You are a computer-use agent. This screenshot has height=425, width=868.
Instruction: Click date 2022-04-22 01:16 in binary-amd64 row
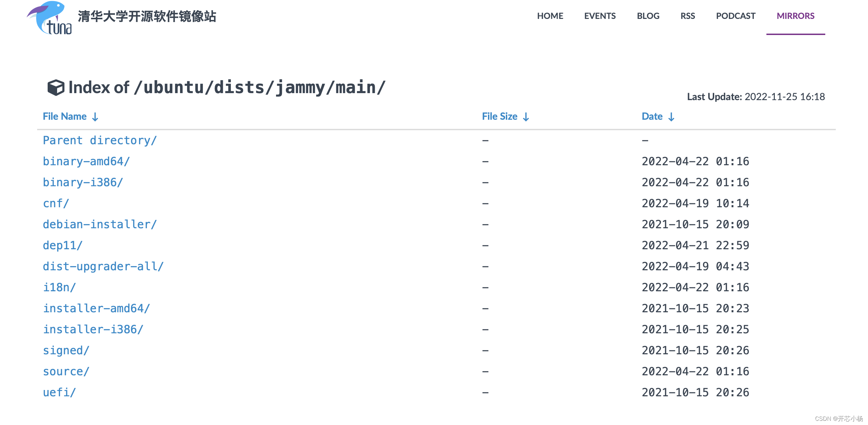(695, 161)
